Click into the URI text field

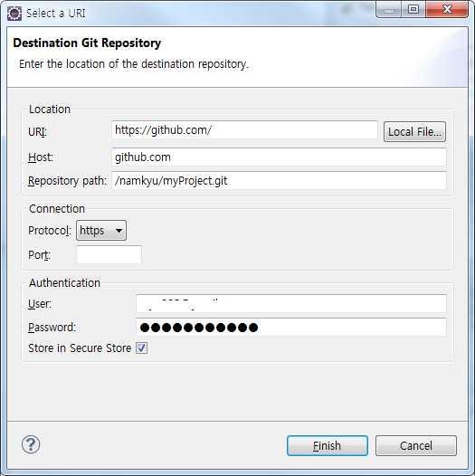[244, 130]
